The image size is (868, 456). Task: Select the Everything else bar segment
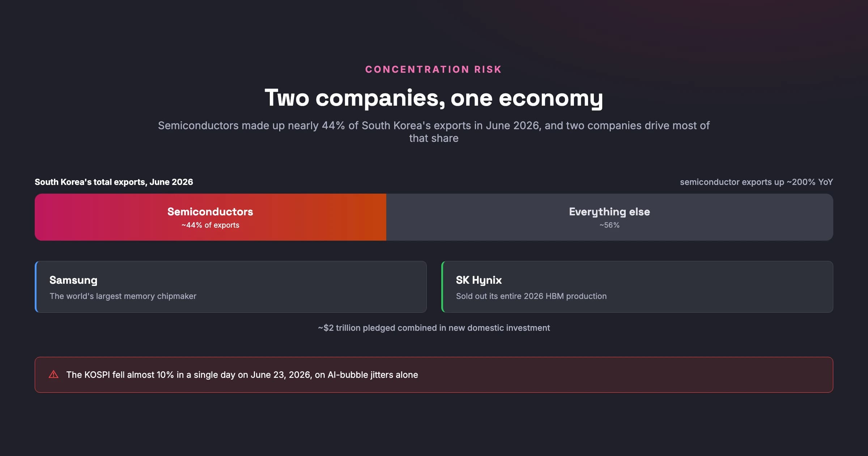610,217
